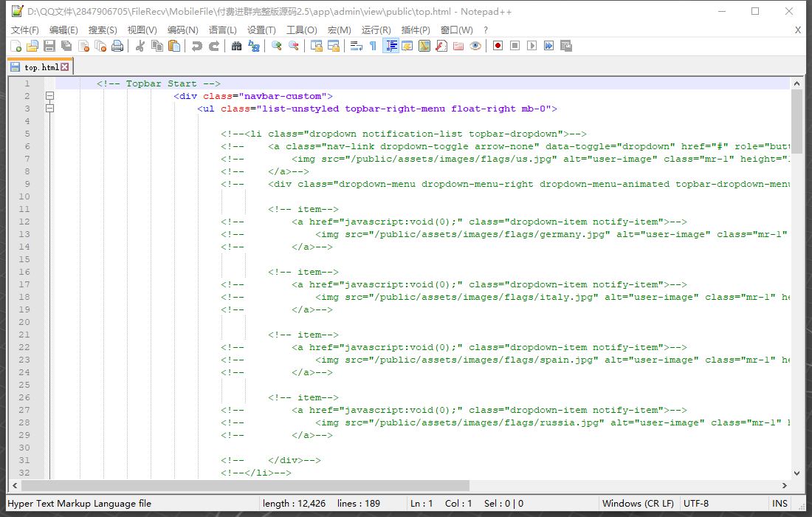Open the 文件(F) menu

[25, 30]
